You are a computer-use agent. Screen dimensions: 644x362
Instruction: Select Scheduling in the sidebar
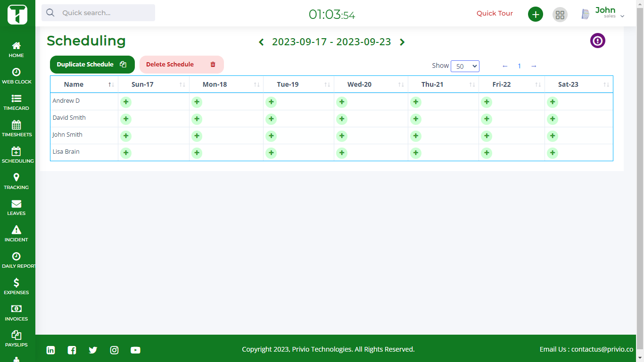pos(17,155)
